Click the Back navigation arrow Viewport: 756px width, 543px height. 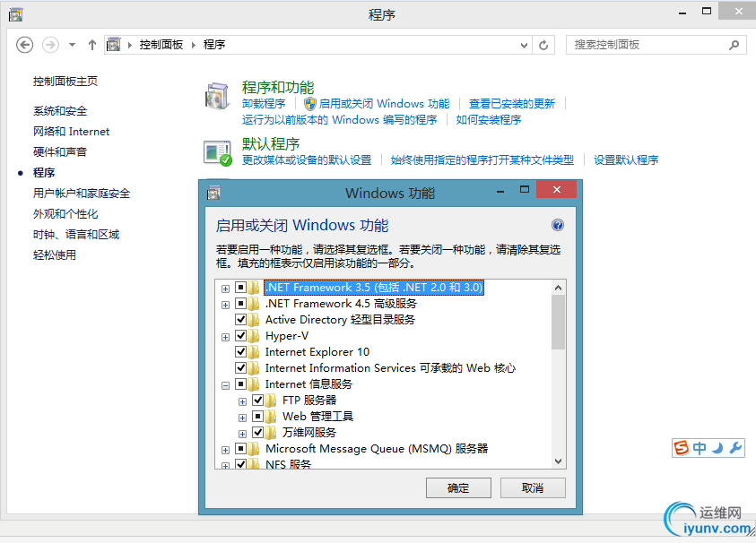coord(24,45)
